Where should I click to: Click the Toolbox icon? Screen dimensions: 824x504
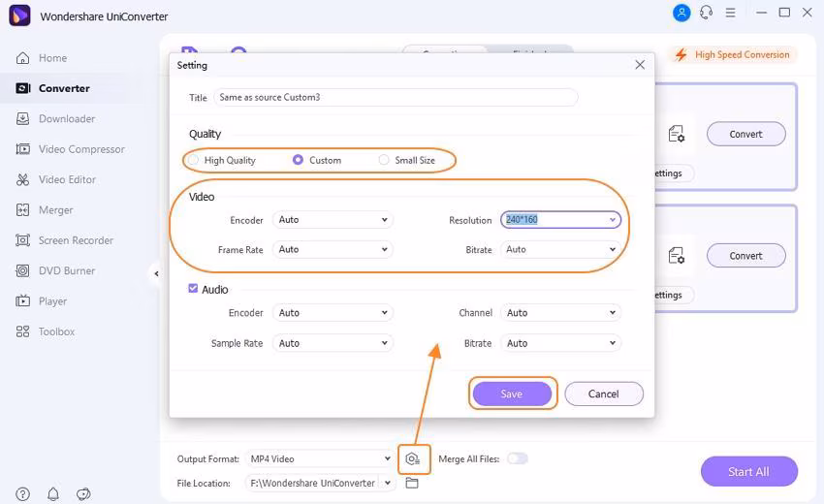click(22, 331)
